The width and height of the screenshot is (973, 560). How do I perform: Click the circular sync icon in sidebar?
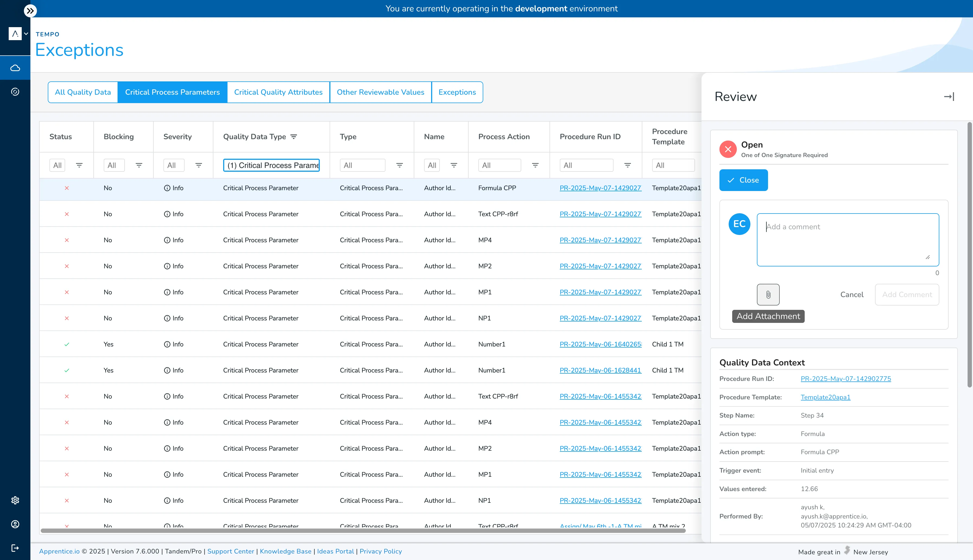tap(15, 91)
